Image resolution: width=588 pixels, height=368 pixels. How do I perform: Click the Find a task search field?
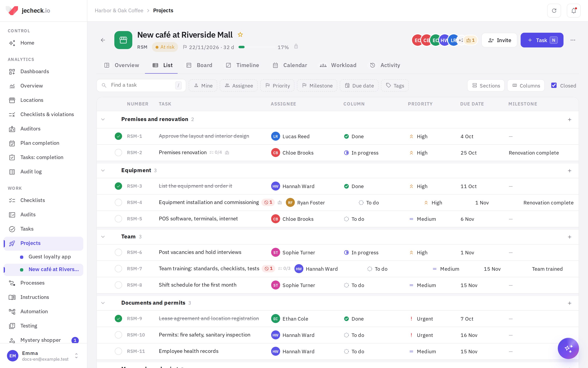(141, 85)
